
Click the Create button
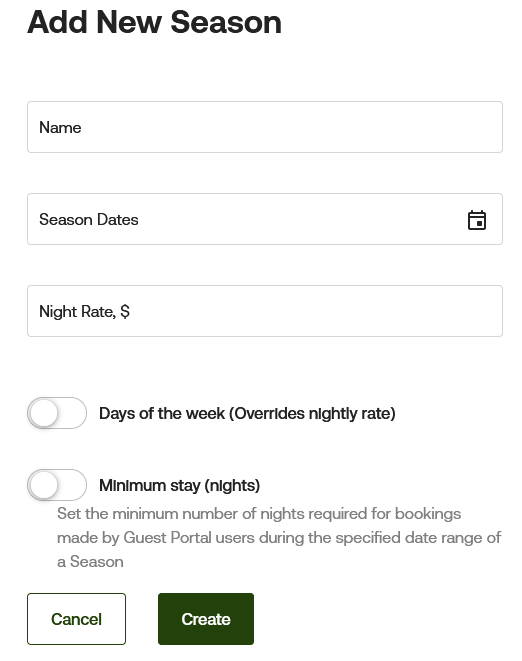(206, 619)
